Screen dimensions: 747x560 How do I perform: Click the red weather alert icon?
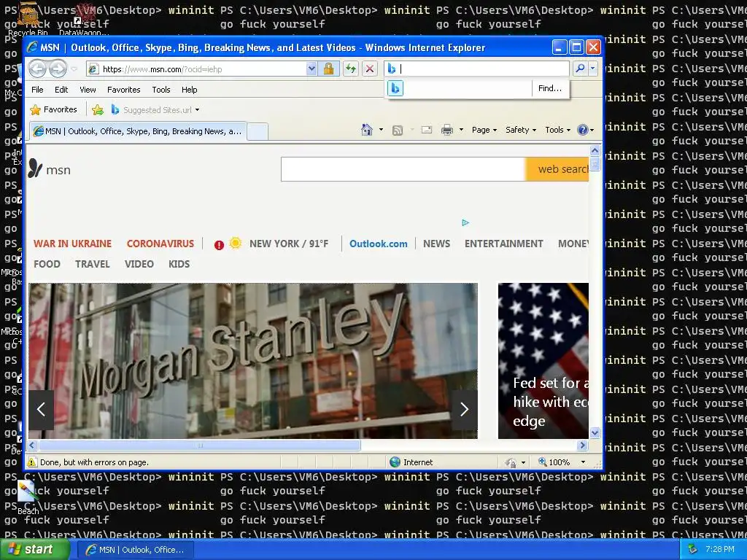[x=219, y=245]
